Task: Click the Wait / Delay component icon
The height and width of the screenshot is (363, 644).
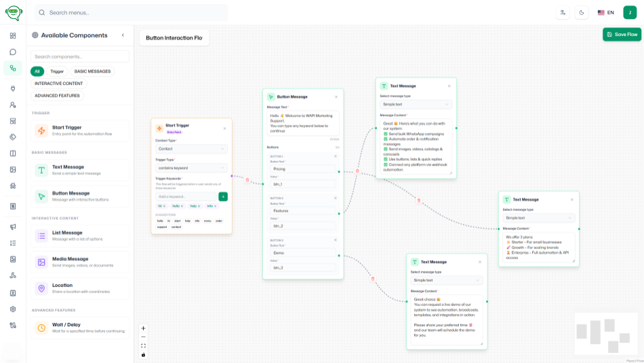Action: [x=41, y=328]
